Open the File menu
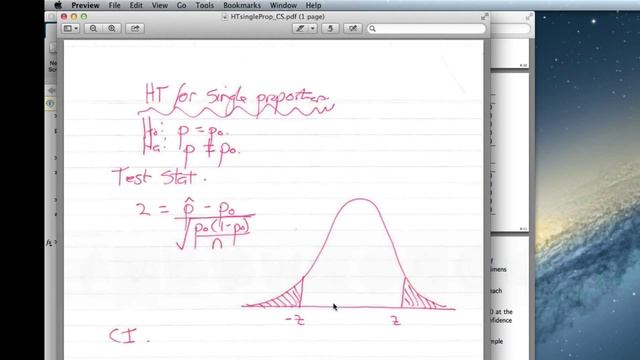The height and width of the screenshot is (360, 640). pos(114,5)
